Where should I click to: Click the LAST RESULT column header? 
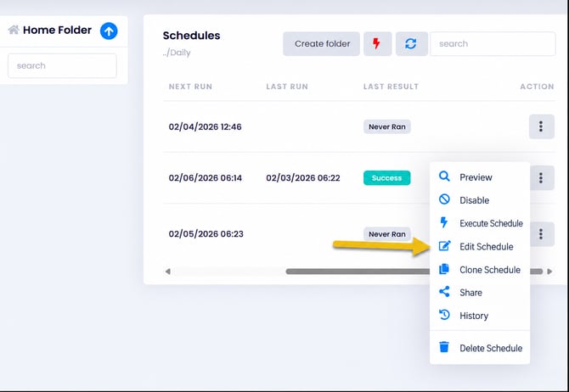coord(392,87)
